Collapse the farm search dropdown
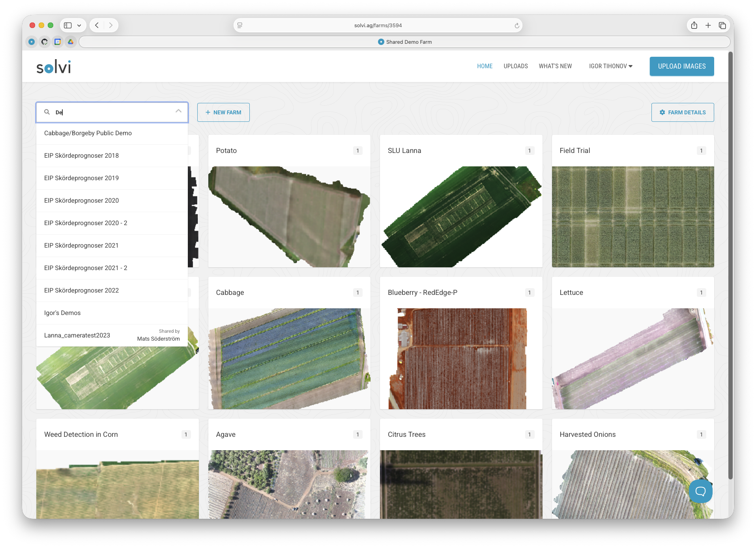The height and width of the screenshot is (548, 756). [178, 112]
